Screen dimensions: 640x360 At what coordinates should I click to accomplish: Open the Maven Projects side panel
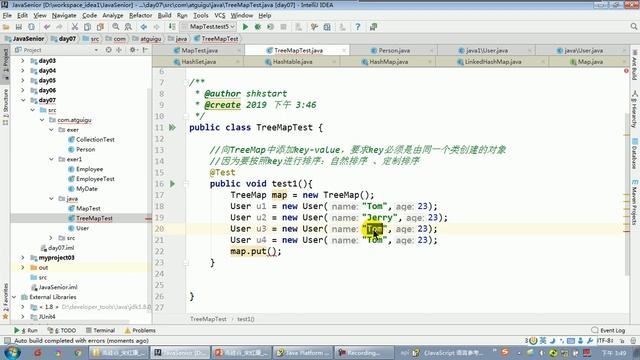635,202
